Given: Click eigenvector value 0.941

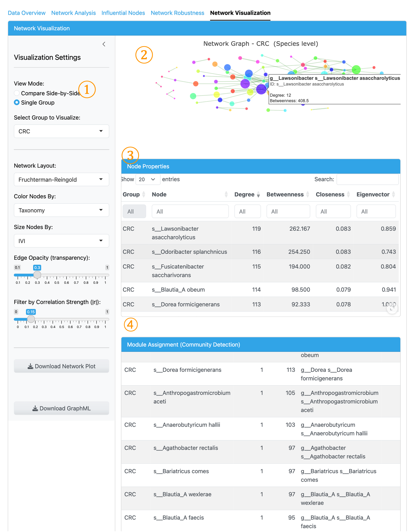Looking at the screenshot, I should [389, 290].
